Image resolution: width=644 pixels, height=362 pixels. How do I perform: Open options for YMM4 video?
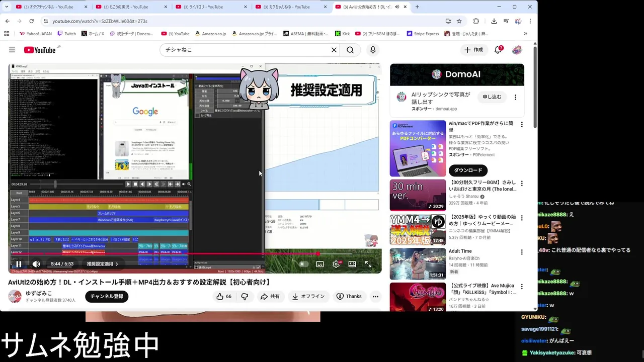coord(521,218)
